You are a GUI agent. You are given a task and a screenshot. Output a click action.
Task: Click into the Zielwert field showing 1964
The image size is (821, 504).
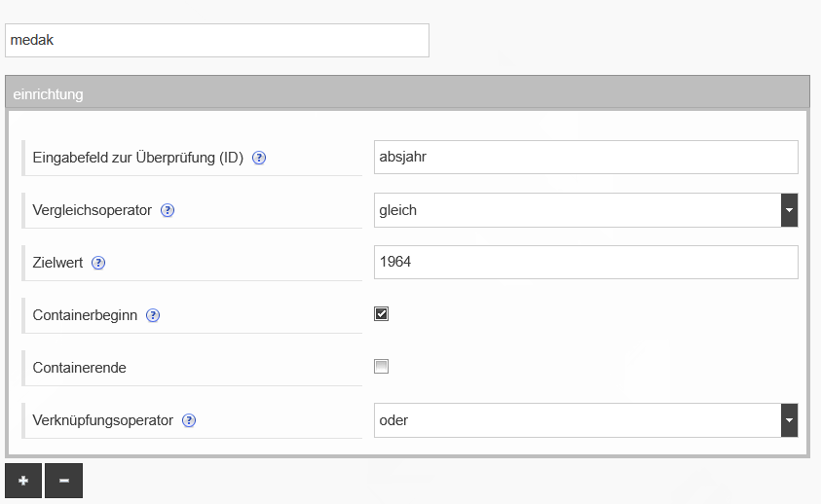pos(585,263)
